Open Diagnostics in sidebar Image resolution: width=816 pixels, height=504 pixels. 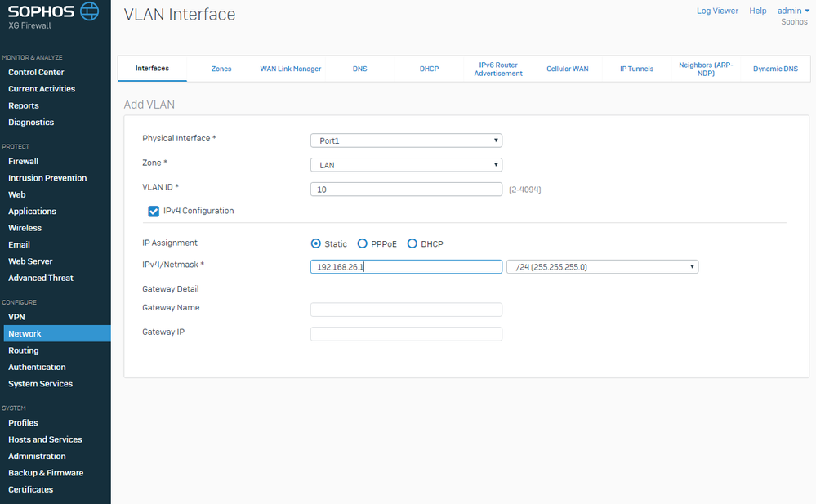tap(31, 123)
